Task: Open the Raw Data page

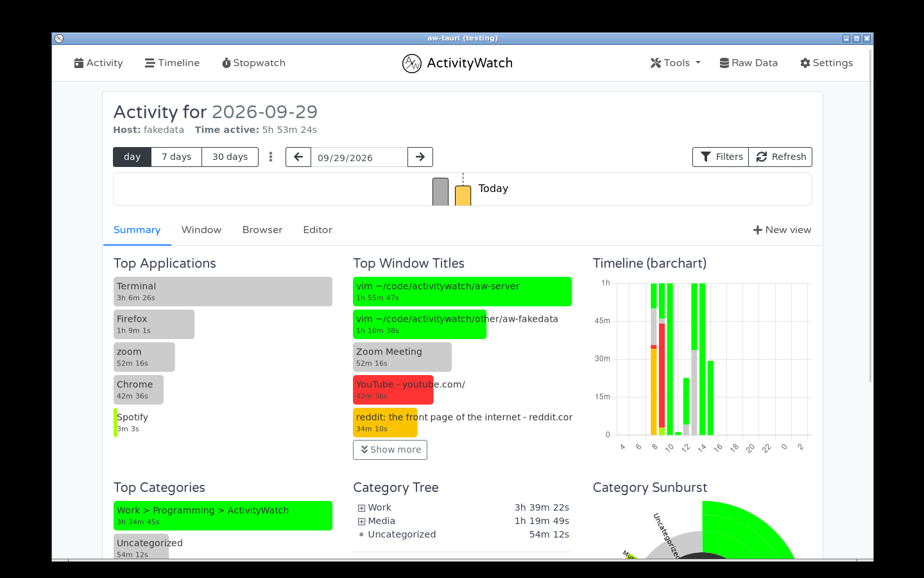Action: (748, 63)
